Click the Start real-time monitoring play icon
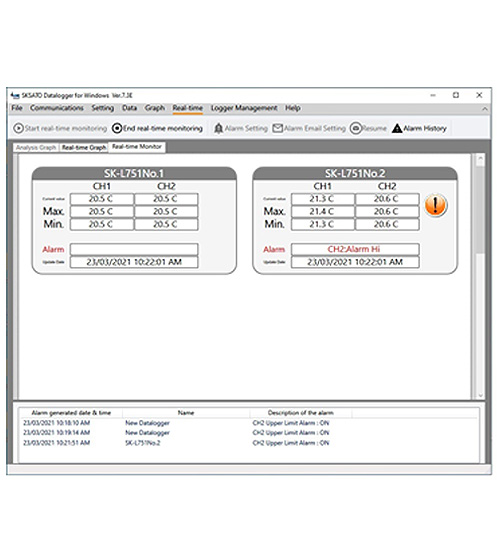This screenshot has width=500, height=550. 18,128
